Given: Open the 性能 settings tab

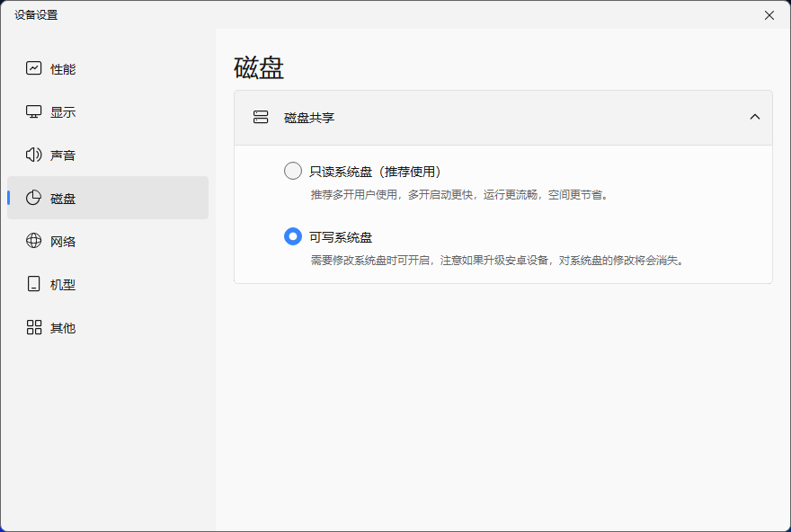Looking at the screenshot, I should (x=63, y=69).
